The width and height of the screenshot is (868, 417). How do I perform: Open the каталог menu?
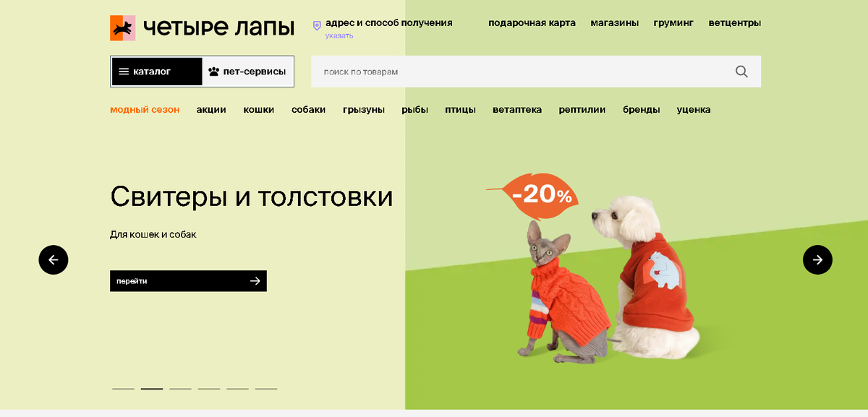point(156,72)
